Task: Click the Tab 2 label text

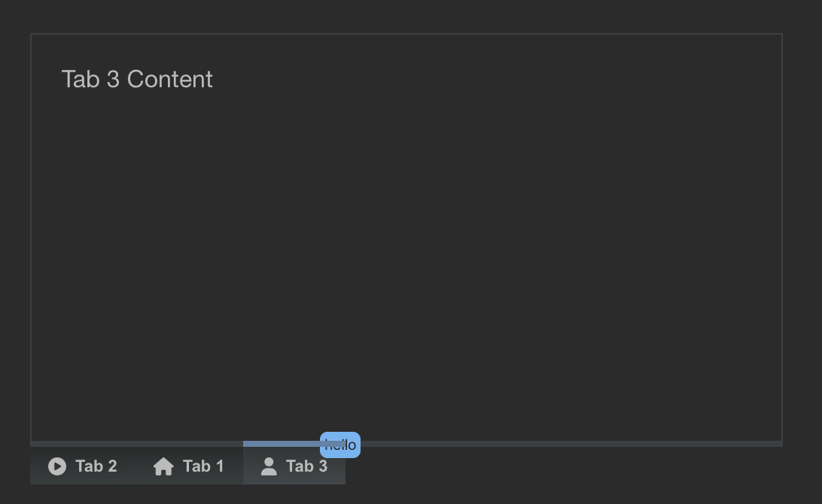Action: coord(96,466)
